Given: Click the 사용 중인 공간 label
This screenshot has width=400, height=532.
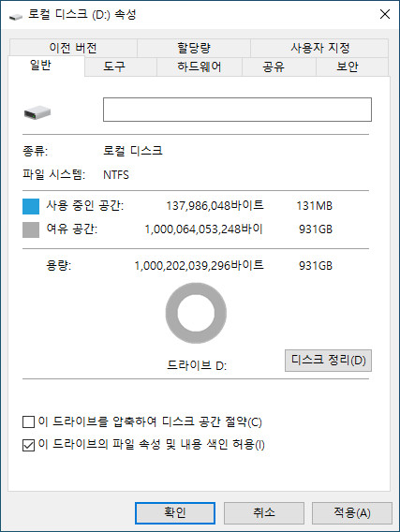Looking at the screenshot, I should (85, 205).
